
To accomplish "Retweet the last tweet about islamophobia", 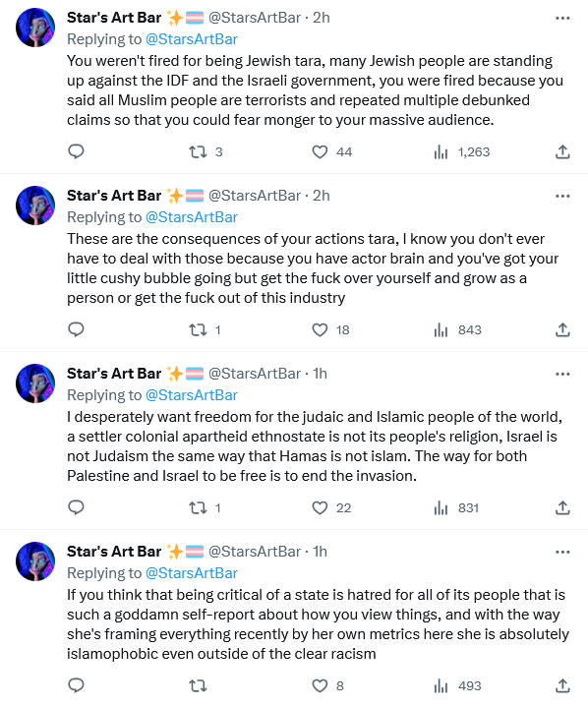I will (198, 685).
